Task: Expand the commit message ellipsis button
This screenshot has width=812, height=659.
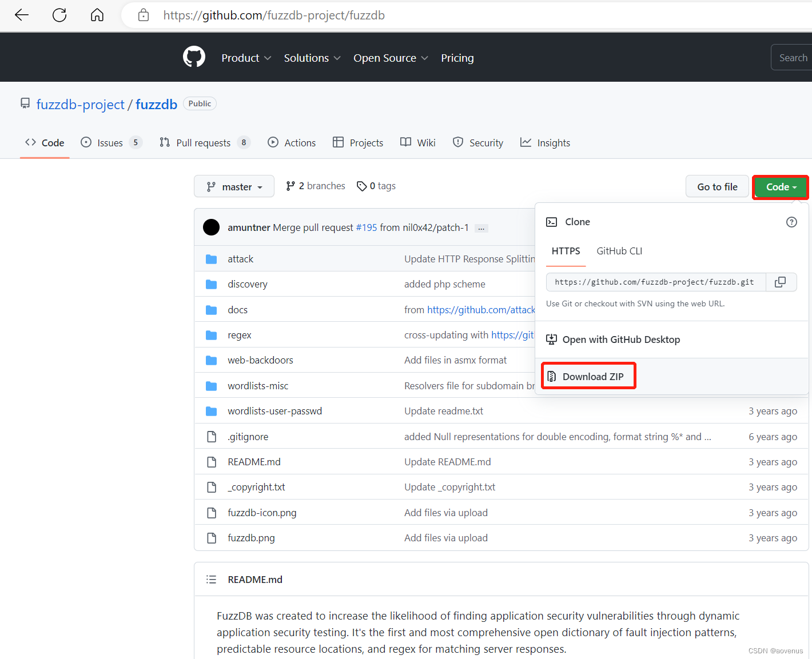Action: (481, 228)
